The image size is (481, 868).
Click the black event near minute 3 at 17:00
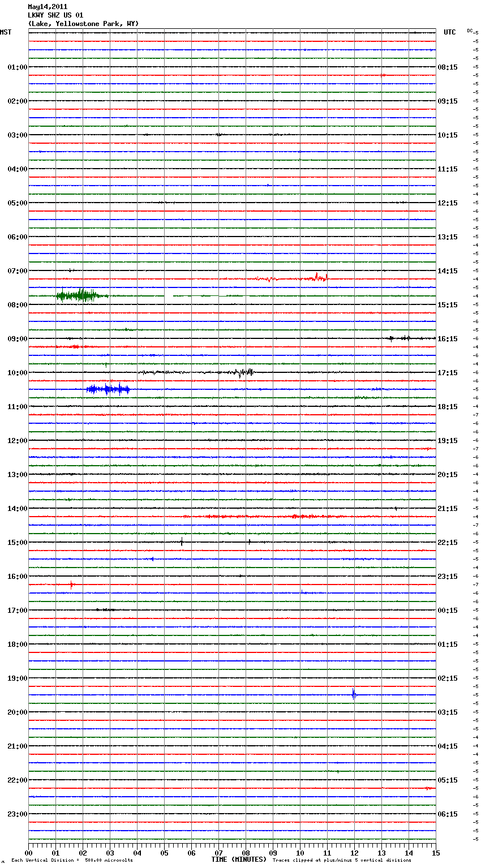coord(106,610)
